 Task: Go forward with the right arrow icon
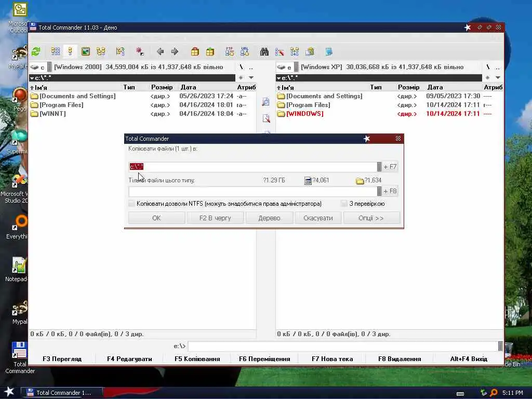point(175,51)
